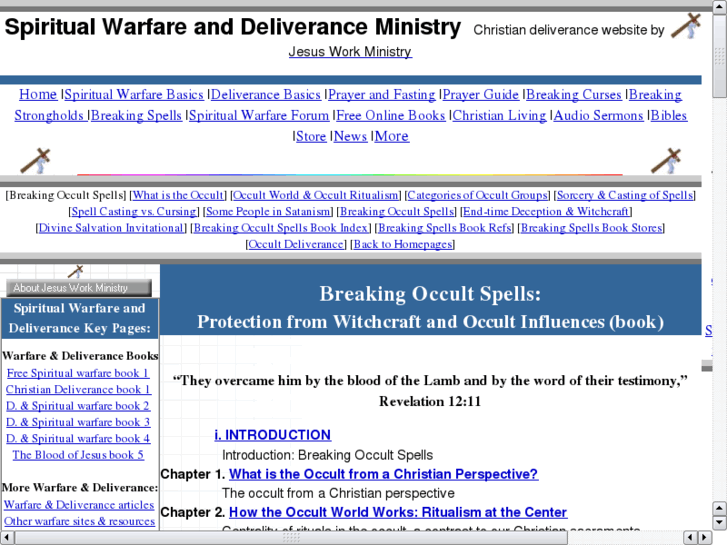Open Audio Sermons link

pyautogui.click(x=599, y=115)
